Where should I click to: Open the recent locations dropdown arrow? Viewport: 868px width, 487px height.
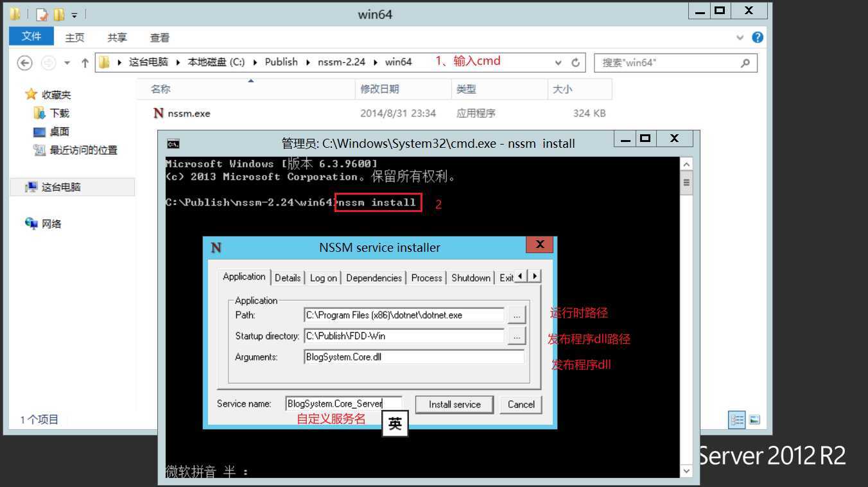(x=67, y=63)
